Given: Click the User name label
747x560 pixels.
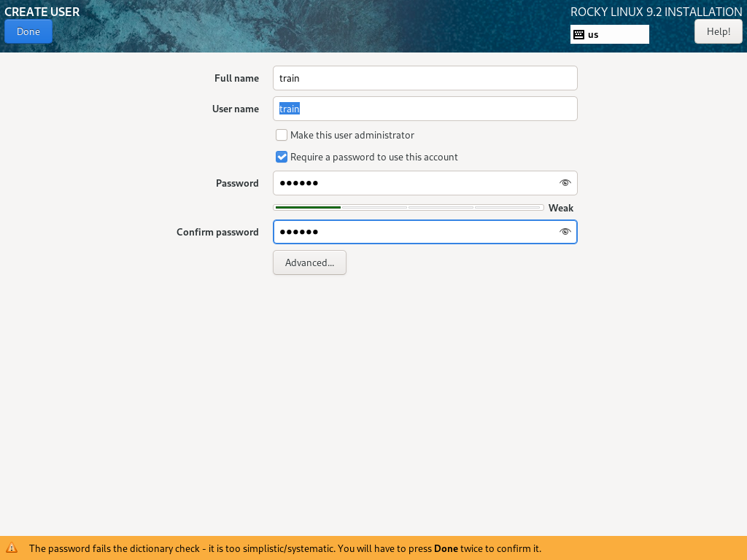Looking at the screenshot, I should coord(236,109).
